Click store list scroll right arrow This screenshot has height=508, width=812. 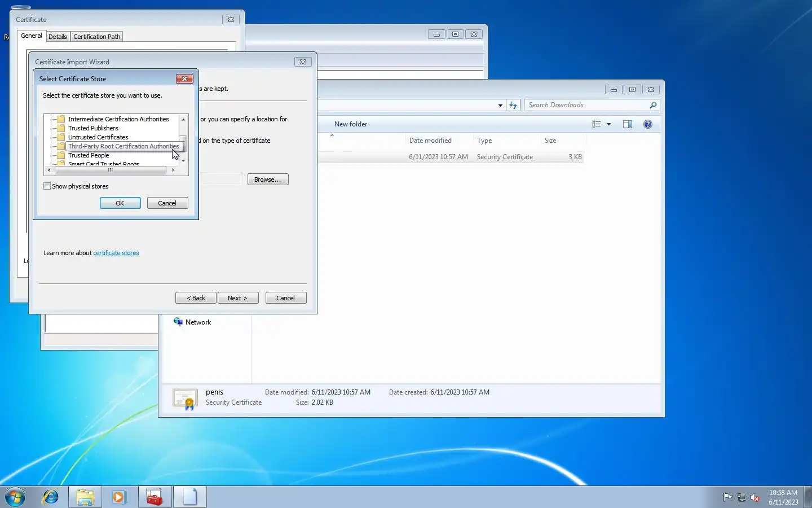tap(173, 170)
